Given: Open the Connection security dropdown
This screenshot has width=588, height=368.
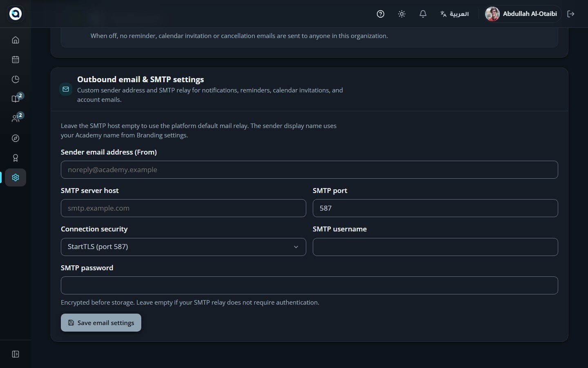Looking at the screenshot, I should pos(183,247).
